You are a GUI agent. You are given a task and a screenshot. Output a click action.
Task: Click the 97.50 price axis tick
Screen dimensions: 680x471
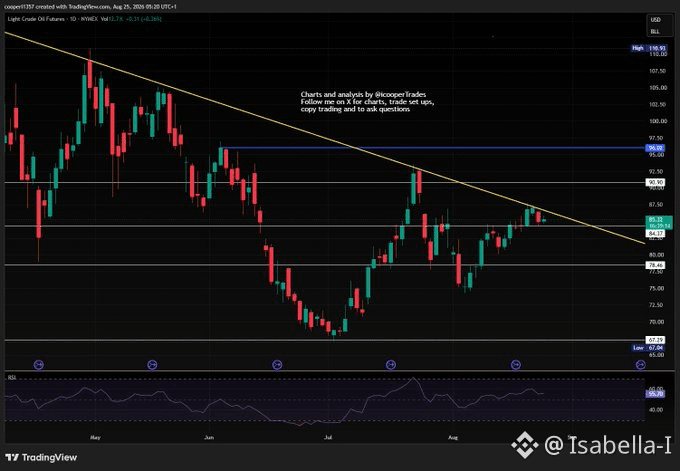click(x=658, y=138)
